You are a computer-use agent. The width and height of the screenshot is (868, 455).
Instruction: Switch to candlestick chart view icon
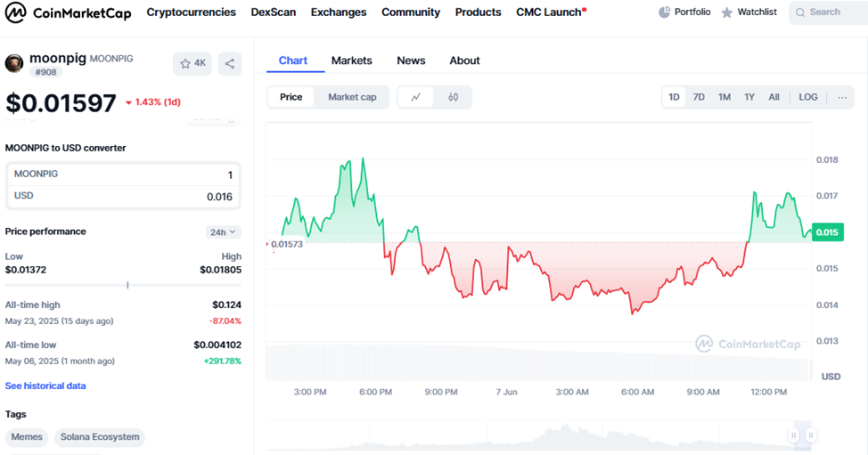pyautogui.click(x=454, y=97)
